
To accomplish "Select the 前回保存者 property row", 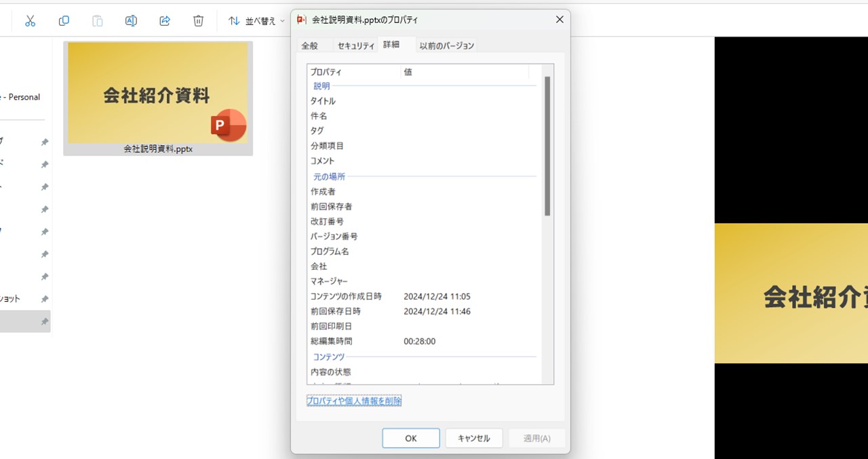I will [x=425, y=206].
